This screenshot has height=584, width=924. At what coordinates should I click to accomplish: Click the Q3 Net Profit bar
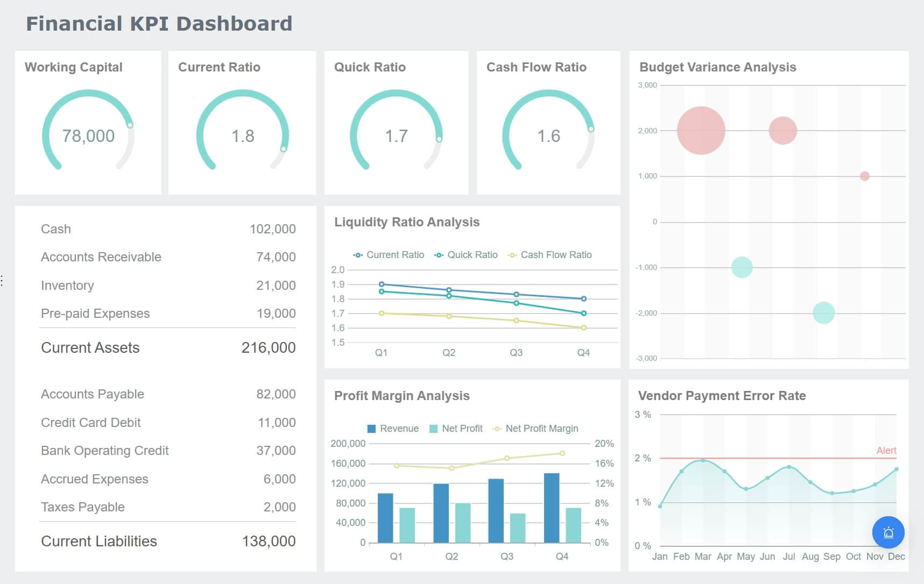pyautogui.click(x=518, y=528)
